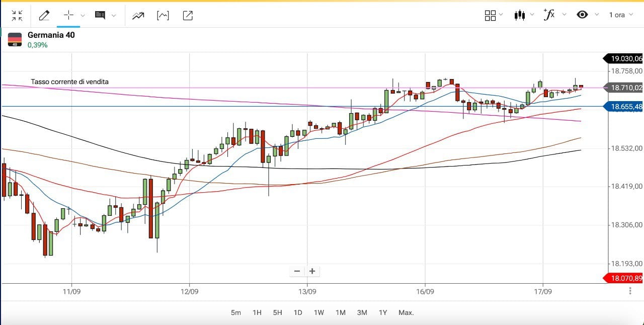
Task: Open the trend line chart icon
Action: click(x=138, y=16)
